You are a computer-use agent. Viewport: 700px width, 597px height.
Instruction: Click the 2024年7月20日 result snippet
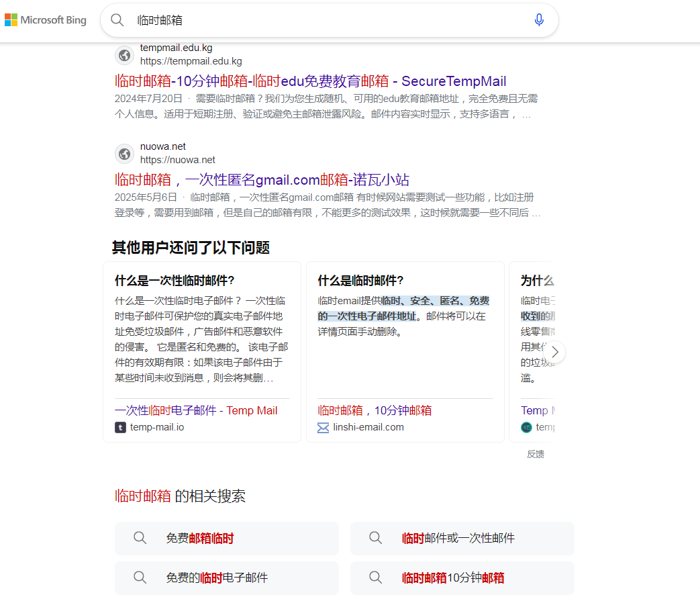[326, 106]
